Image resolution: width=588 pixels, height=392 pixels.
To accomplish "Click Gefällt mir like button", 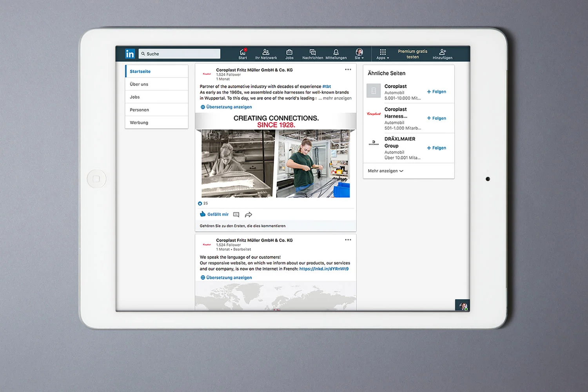I will (214, 214).
